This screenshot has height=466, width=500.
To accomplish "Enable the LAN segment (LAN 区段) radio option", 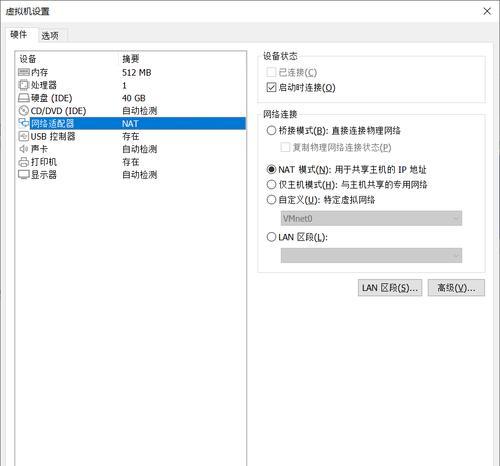I will click(x=271, y=237).
